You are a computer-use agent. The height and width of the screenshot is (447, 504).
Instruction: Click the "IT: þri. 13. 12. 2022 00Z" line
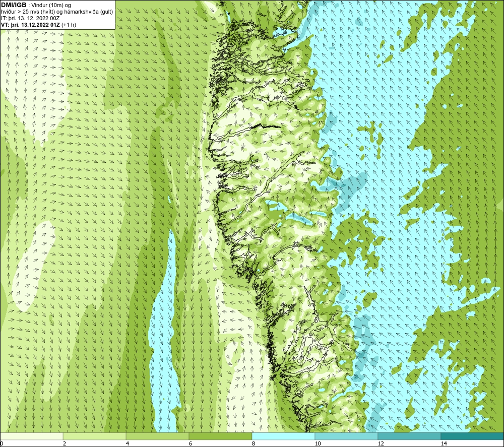tap(30, 18)
